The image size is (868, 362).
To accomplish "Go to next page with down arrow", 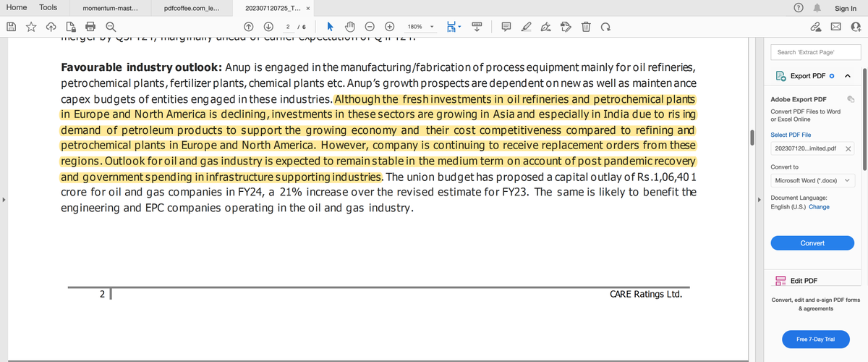I will 268,27.
